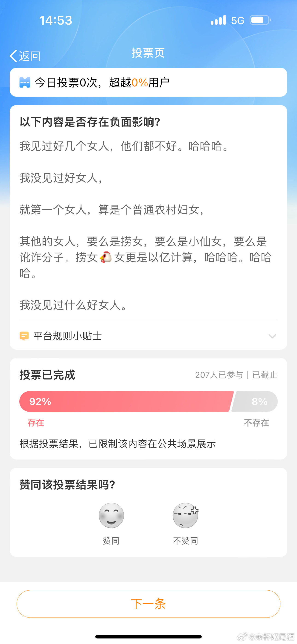Tap the 存在 label under the vote bar

pos(36,423)
